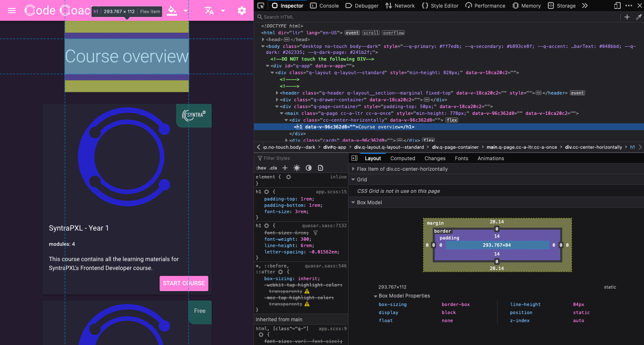Expand the header q-header node

[277, 93]
